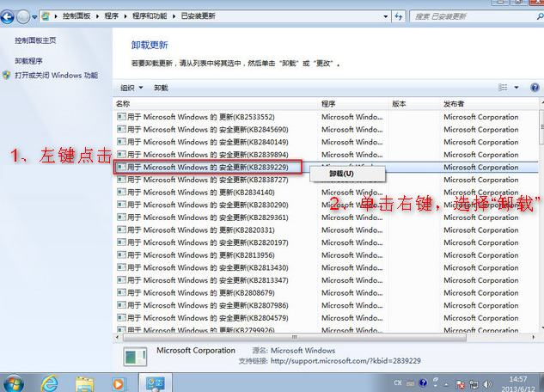Select security update KB2804579 row
Screen dimensions: 544x392
coord(326,318)
